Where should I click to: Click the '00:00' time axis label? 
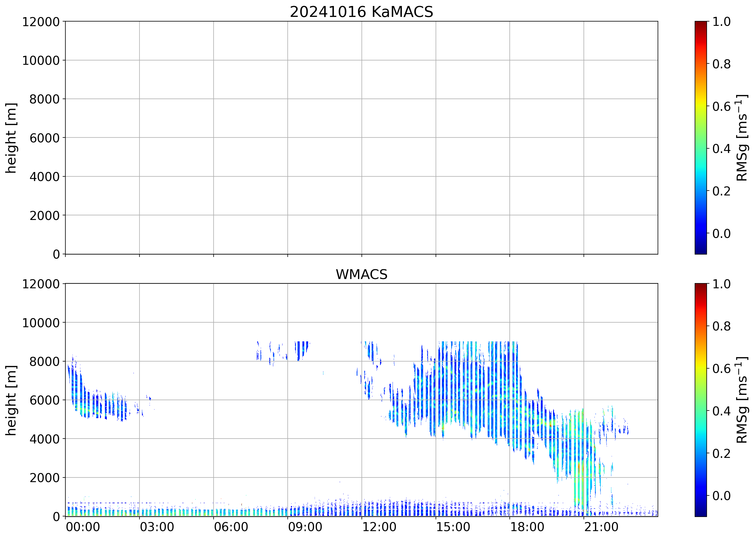[83, 527]
